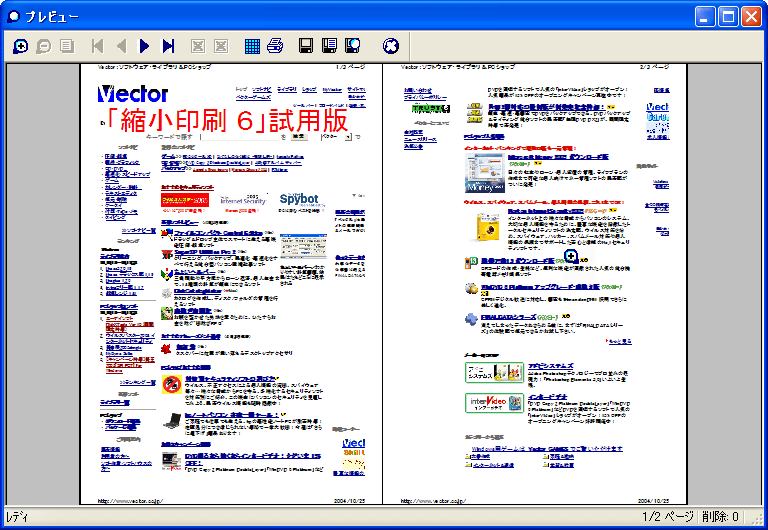Screen dimensions: 768x530
Task: Zoom into right page 2/2 preview
Action: (535, 284)
